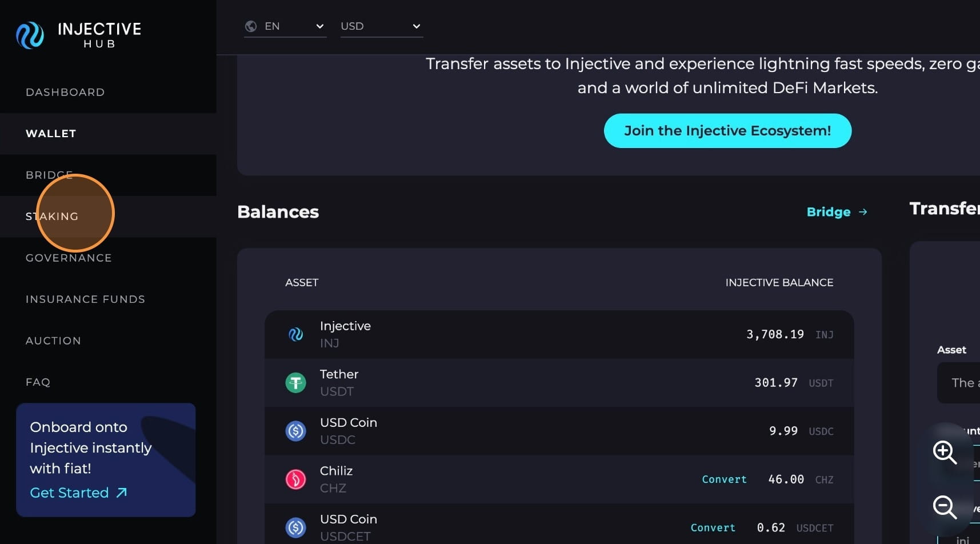Open the Dashboard menu item

[x=65, y=93]
